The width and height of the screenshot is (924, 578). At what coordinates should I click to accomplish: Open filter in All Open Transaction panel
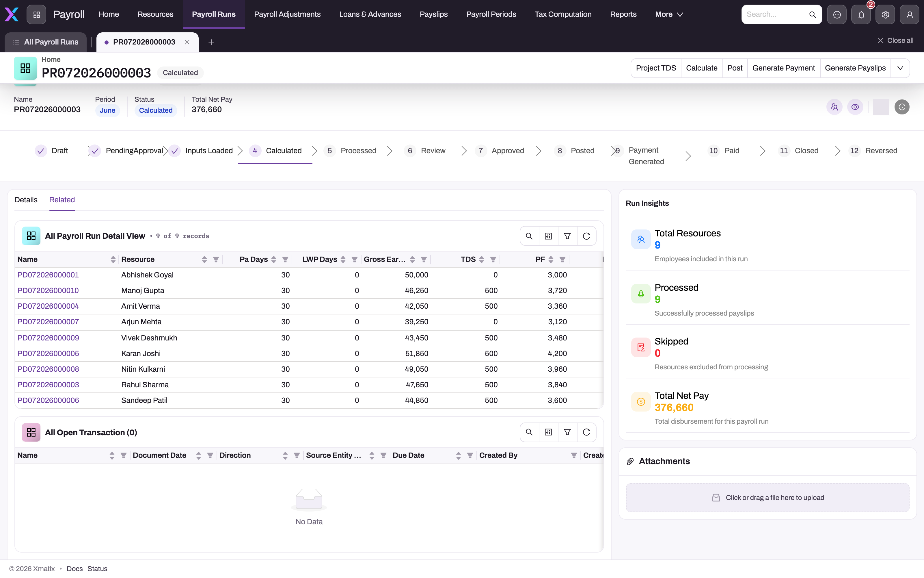[x=567, y=432]
